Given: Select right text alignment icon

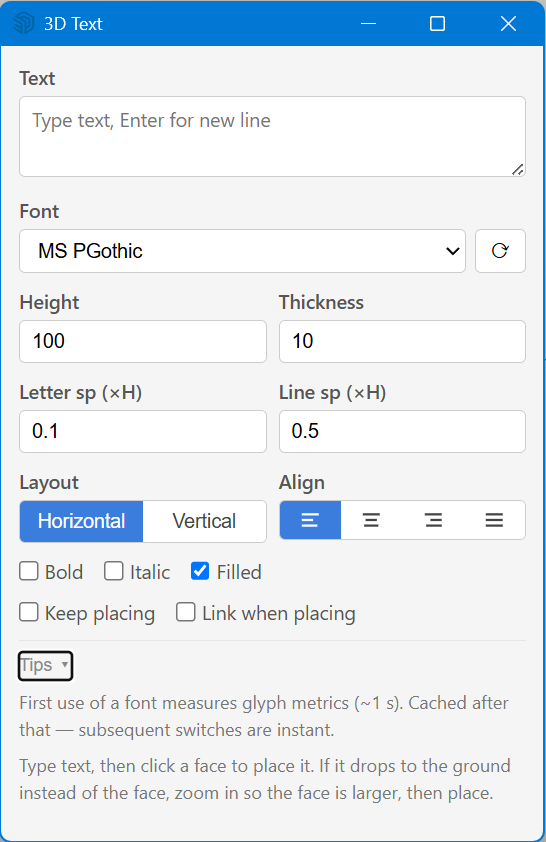Looking at the screenshot, I should (433, 520).
